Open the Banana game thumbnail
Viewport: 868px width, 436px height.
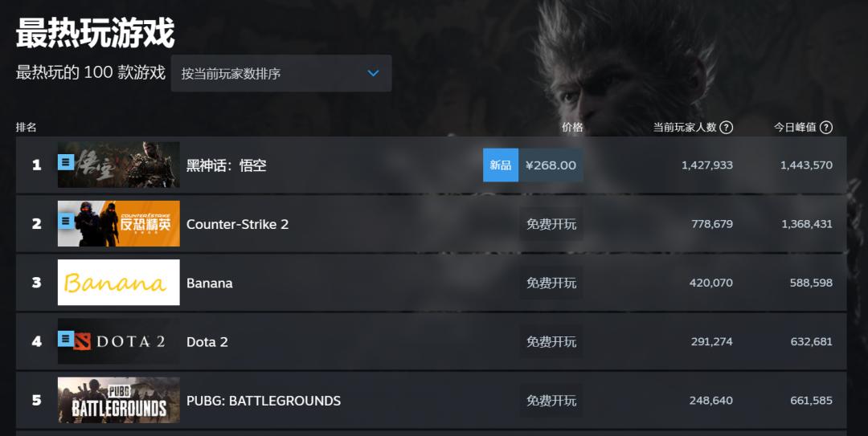pyautogui.click(x=118, y=283)
